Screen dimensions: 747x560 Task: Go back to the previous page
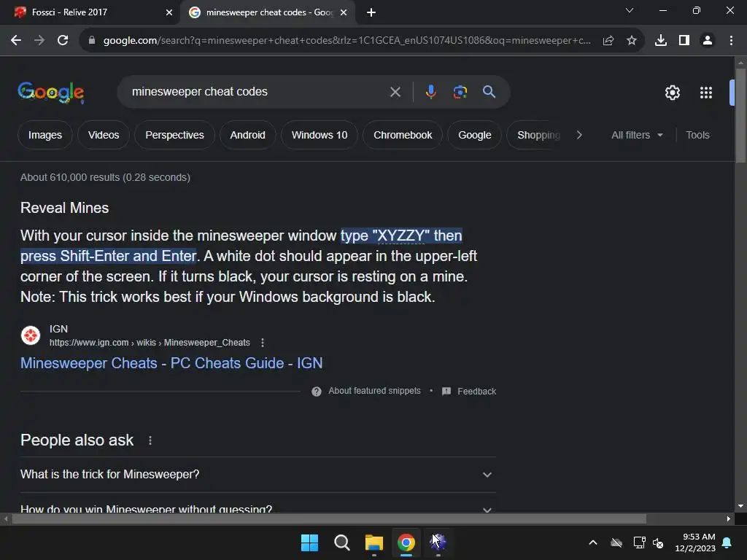[16, 41]
